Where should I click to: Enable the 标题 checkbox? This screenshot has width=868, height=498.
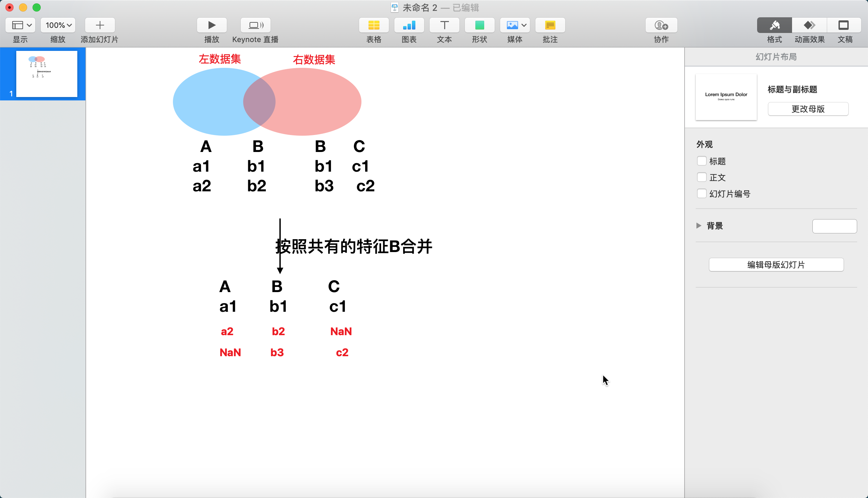[x=702, y=161]
